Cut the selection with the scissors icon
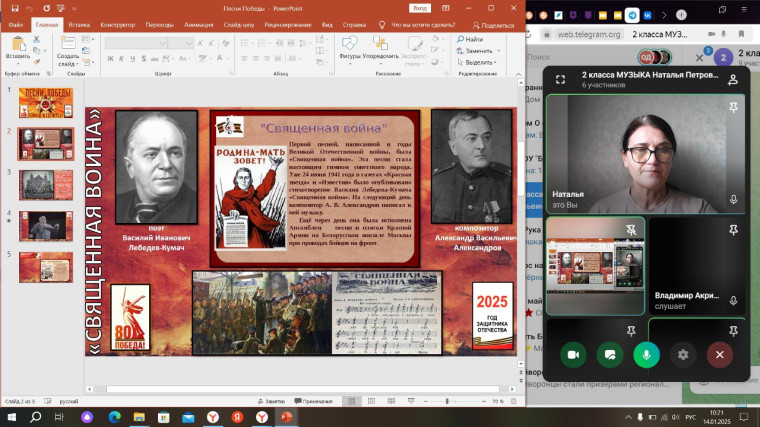The image size is (760, 427). (x=36, y=39)
